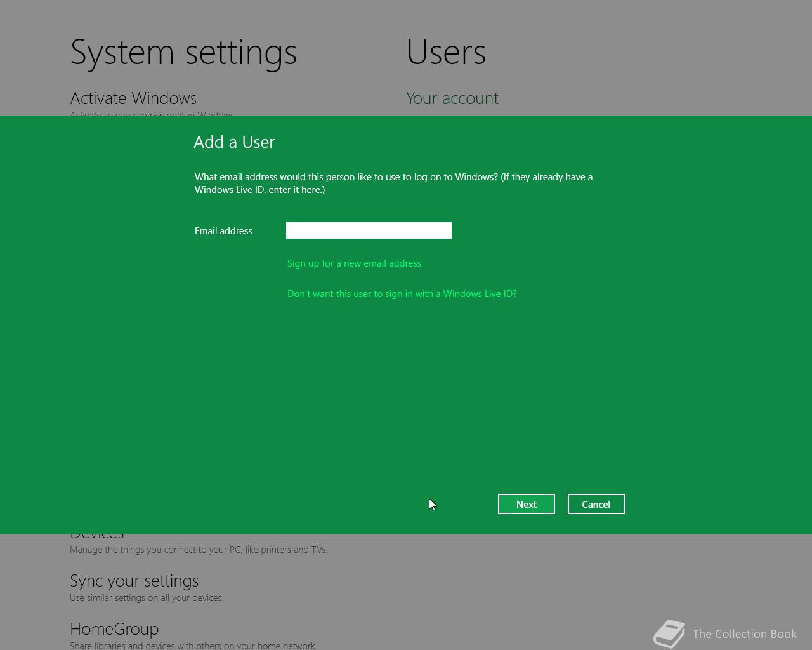
Task: Open Sync your settings section
Action: click(x=134, y=581)
